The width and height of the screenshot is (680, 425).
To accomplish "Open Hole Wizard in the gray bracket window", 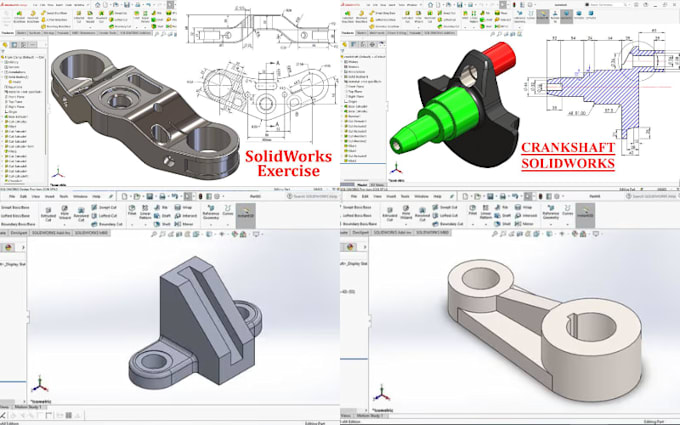I will pyautogui.click(x=65, y=212).
